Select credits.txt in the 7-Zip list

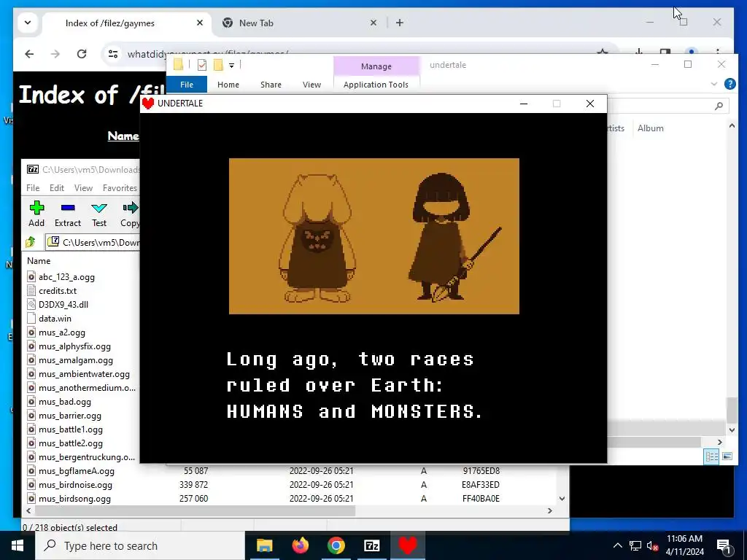tap(58, 291)
